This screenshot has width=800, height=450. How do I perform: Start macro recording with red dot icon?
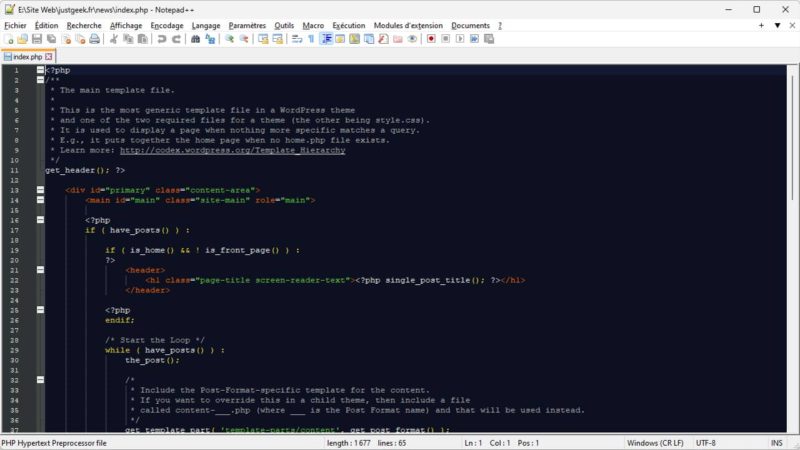[x=431, y=39]
